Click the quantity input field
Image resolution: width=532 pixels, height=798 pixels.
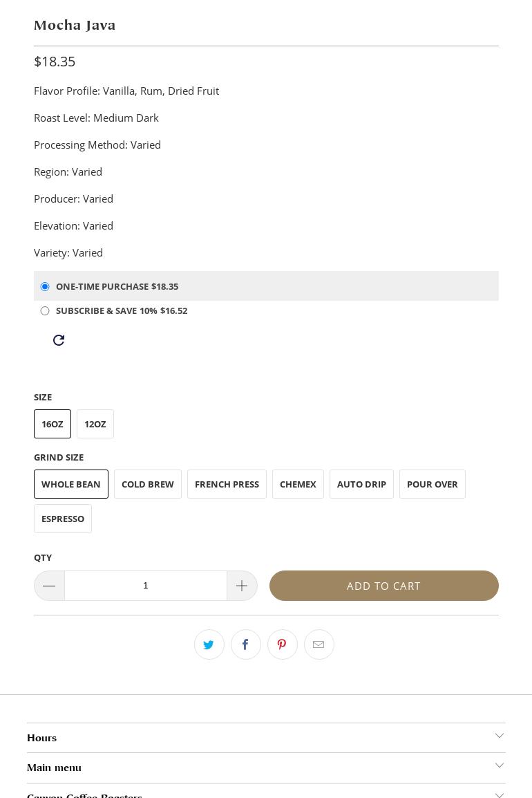pyautogui.click(x=145, y=586)
